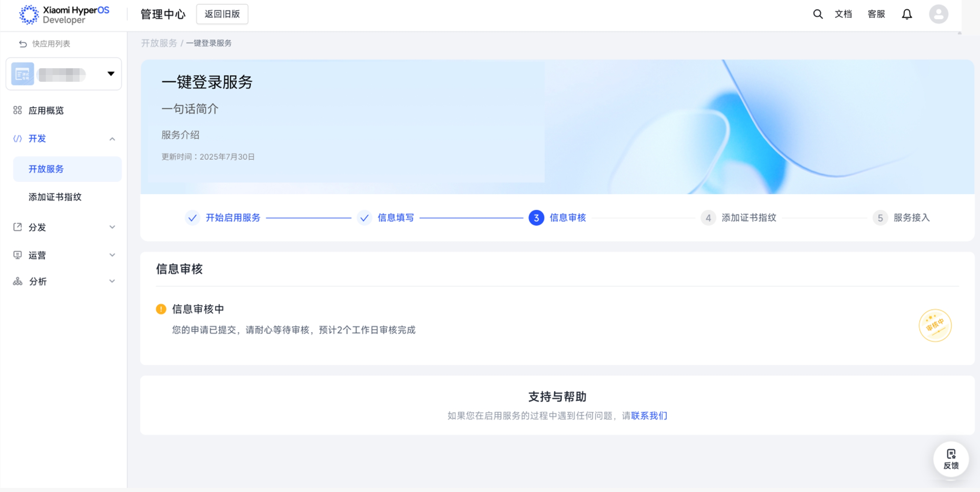The width and height of the screenshot is (980, 492).
Task: Click step 3 信息审核 in progress bar
Action: click(x=557, y=217)
